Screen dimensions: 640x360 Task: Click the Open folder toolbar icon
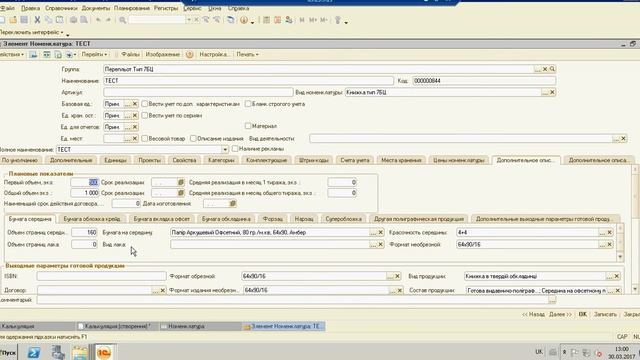click(x=13, y=20)
